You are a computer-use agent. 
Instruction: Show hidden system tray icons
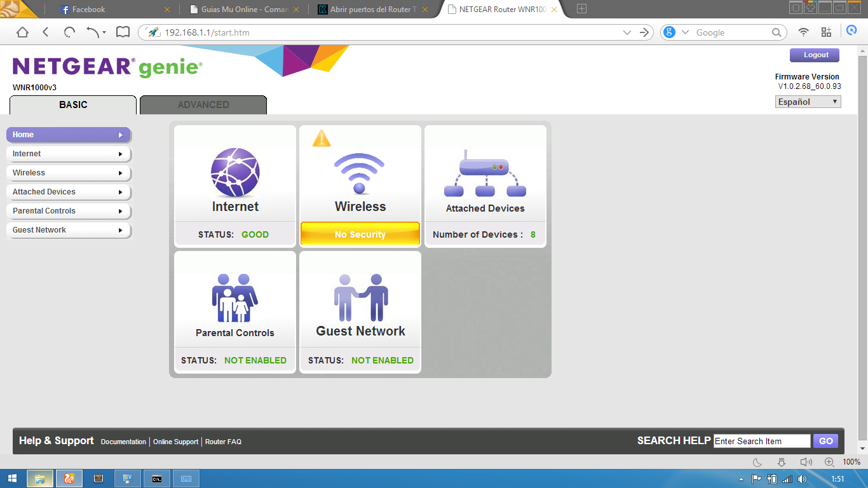click(742, 479)
